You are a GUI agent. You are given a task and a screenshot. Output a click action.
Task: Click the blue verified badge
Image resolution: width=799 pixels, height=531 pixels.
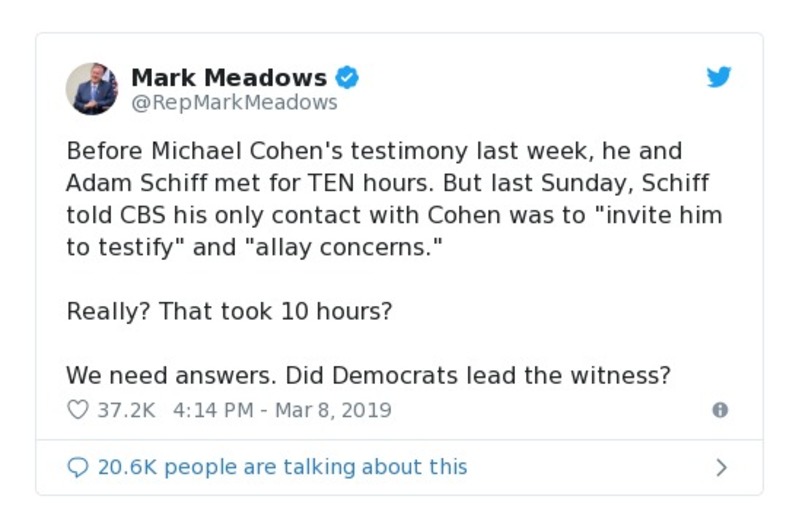(346, 77)
